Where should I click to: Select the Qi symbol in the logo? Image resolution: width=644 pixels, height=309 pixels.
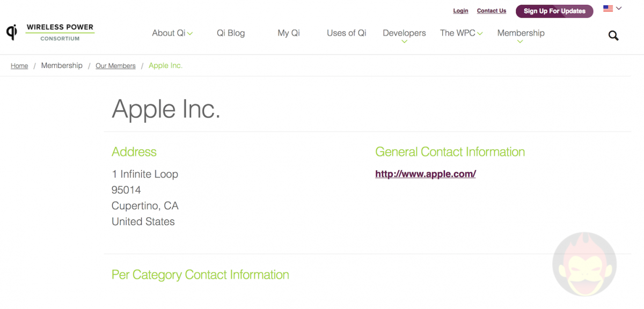point(11,32)
